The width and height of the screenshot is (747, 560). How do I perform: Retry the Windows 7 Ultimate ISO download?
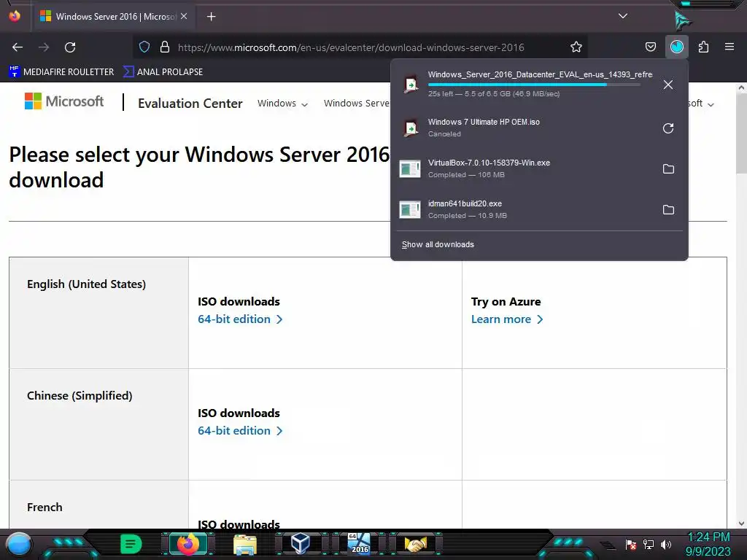668,128
